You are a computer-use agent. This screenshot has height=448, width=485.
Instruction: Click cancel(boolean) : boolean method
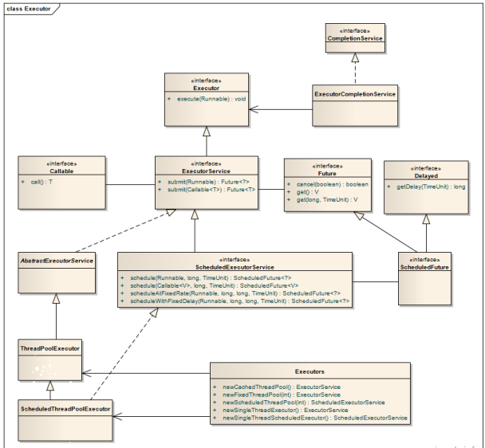tap(332, 184)
